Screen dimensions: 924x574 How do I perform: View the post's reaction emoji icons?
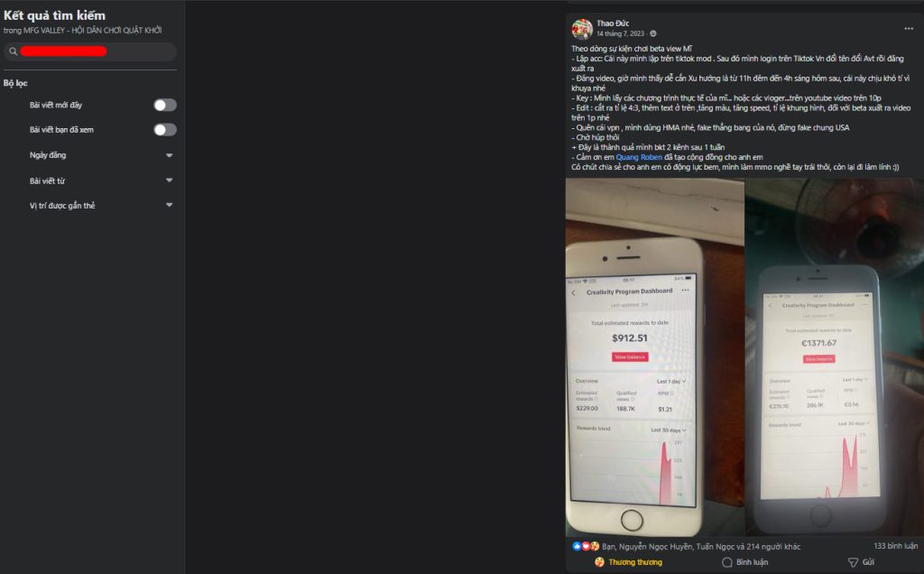point(586,546)
